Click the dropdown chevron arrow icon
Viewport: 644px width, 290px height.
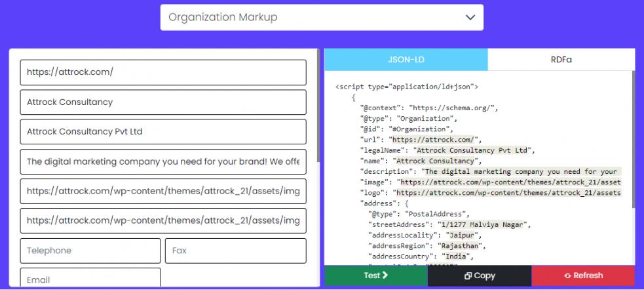(470, 17)
